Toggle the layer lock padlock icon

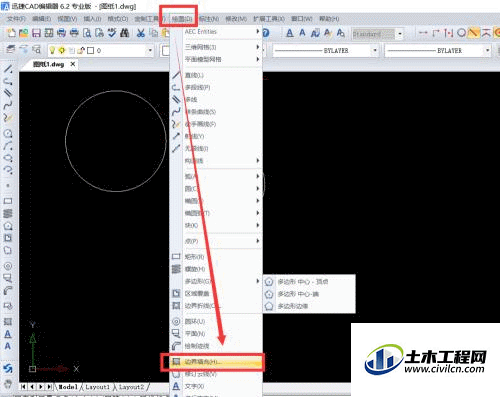coord(81,50)
